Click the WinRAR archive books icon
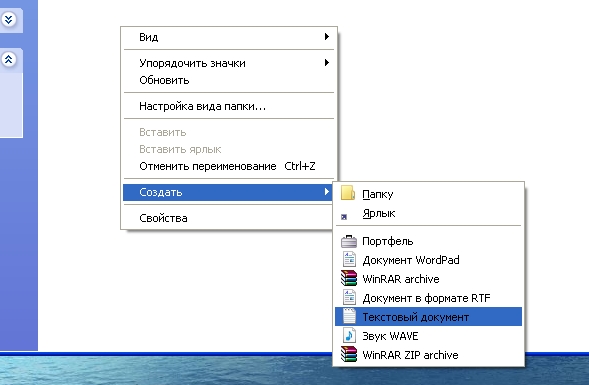 (349, 279)
